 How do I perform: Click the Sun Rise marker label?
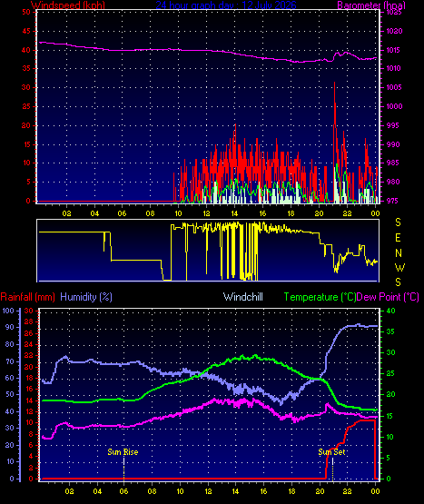tap(123, 452)
